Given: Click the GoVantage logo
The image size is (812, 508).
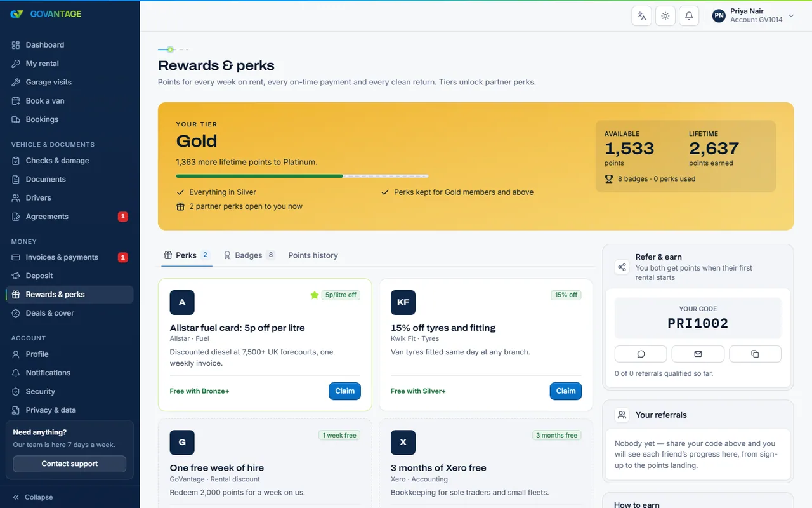Looking at the screenshot, I should coord(46,14).
